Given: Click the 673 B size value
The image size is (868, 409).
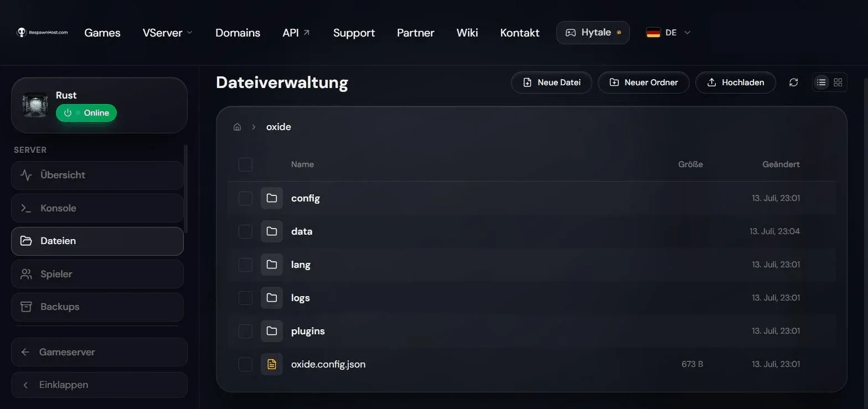Looking at the screenshot, I should coord(693,364).
